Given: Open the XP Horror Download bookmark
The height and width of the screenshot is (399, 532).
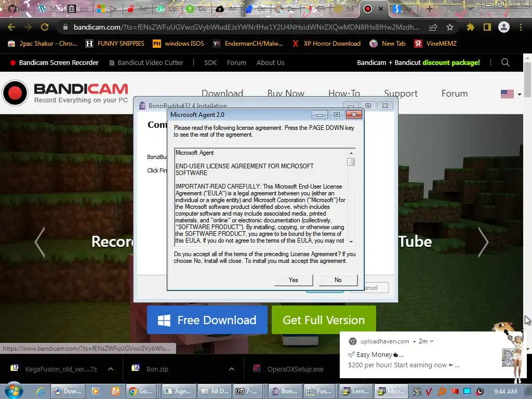Looking at the screenshot, I should [327, 44].
